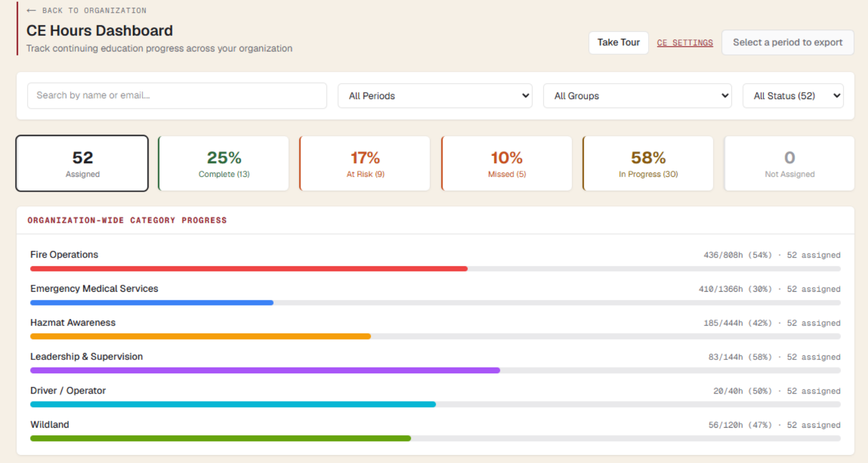Click the orange Hazmat Awareness progress bar
868x463 pixels.
200,337
